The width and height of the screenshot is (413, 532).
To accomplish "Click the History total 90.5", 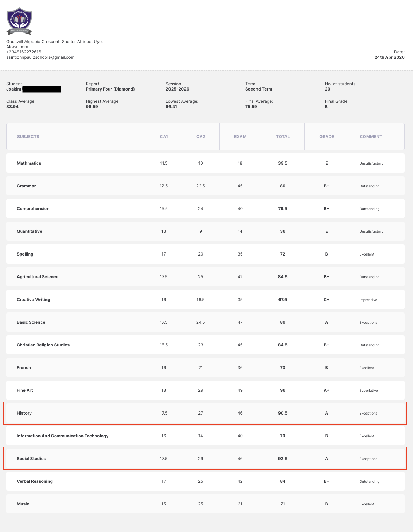I will click(283, 413).
